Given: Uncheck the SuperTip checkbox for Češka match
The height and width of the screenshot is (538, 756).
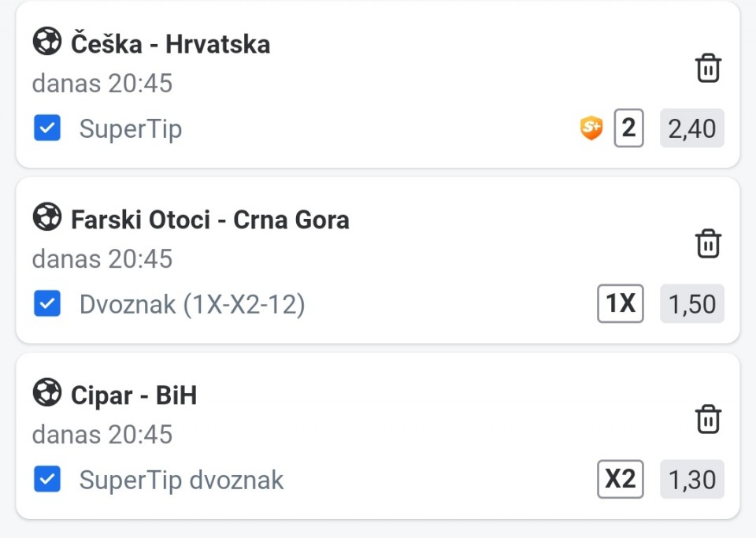Looking at the screenshot, I should point(47,128).
